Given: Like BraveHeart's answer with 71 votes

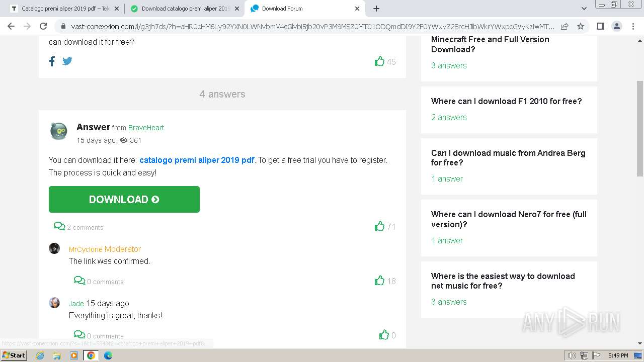Looking at the screenshot, I should pyautogui.click(x=379, y=226).
